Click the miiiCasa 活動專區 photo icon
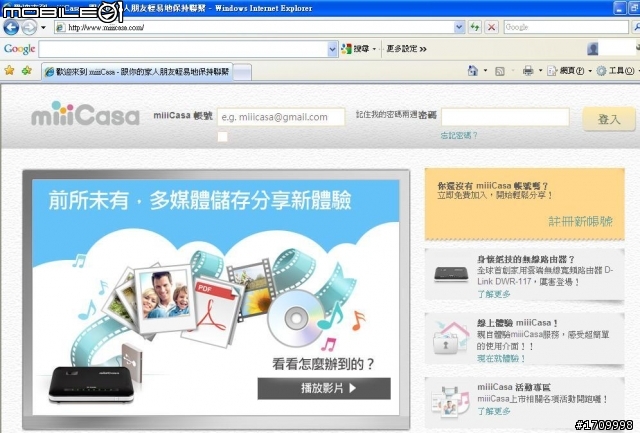The image size is (640, 433). 451,402
